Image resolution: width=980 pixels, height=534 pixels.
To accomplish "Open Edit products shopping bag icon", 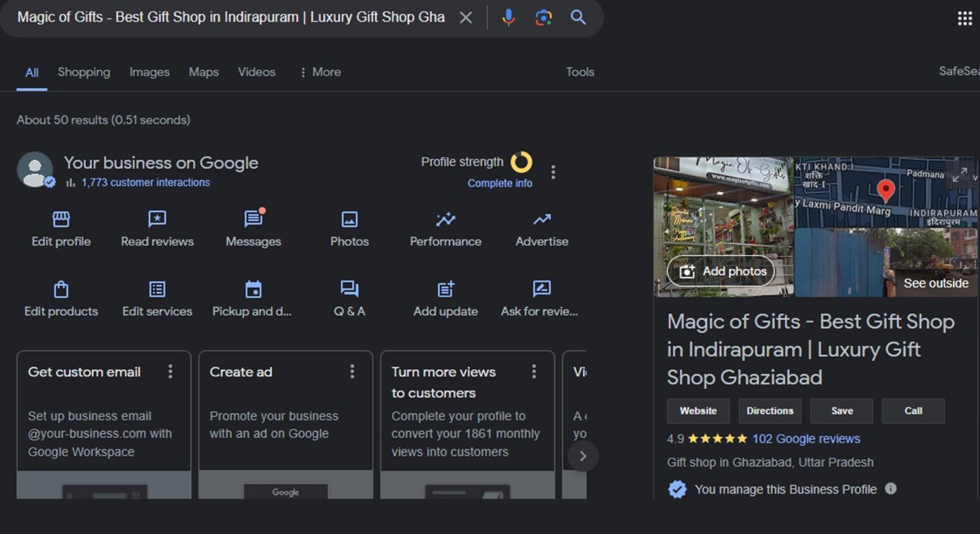I will (x=61, y=289).
